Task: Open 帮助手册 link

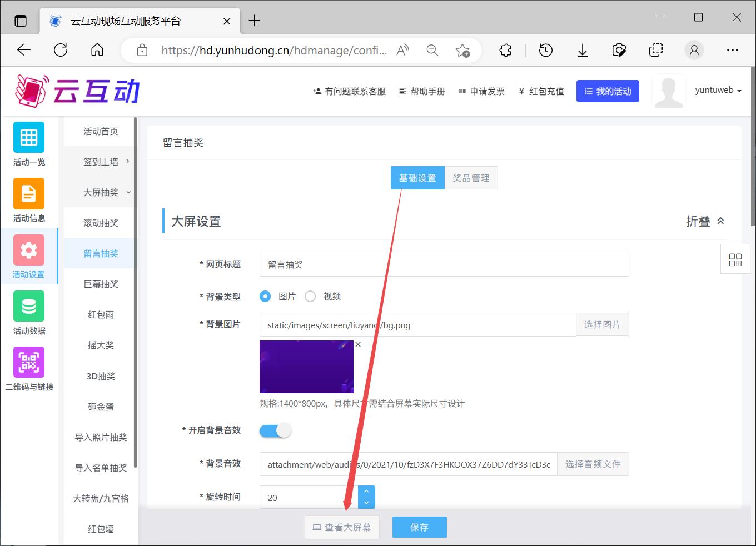Action: 422,91
